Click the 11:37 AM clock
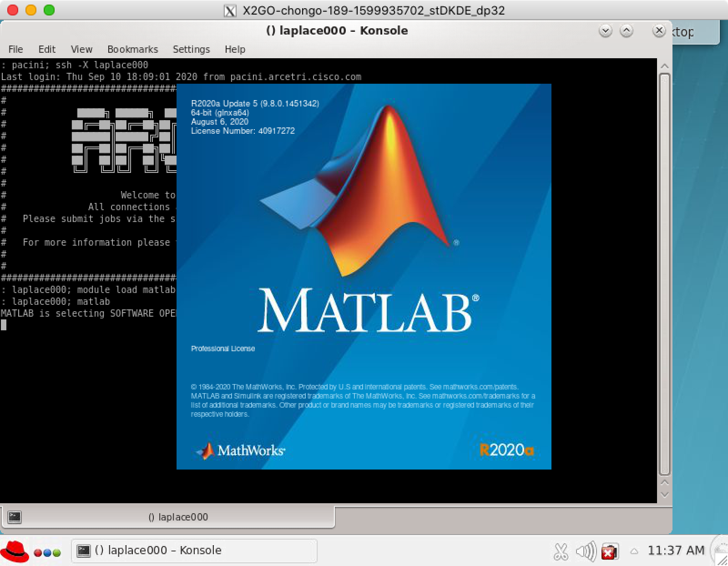The image size is (728, 566). [676, 551]
